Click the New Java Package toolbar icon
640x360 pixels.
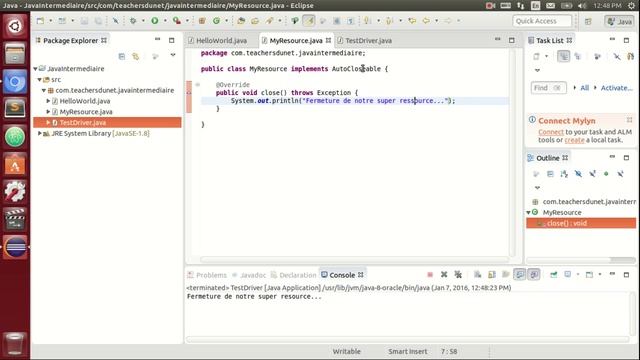pos(202,20)
